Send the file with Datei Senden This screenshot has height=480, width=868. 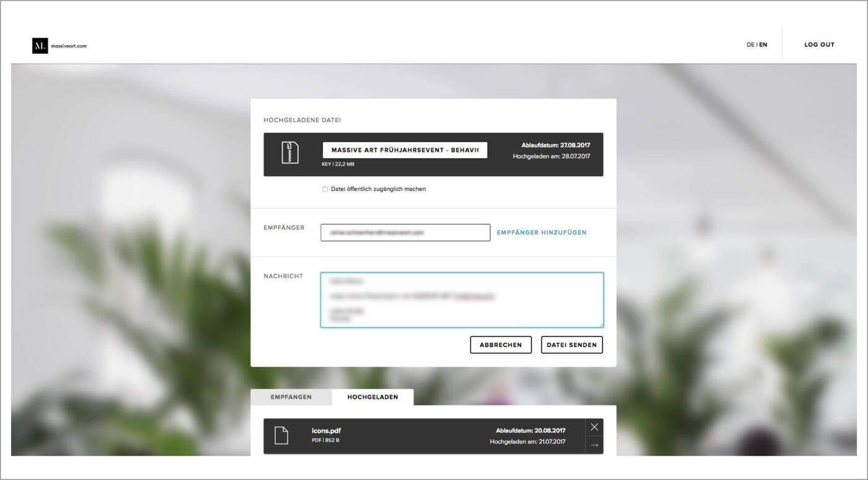pyautogui.click(x=572, y=345)
